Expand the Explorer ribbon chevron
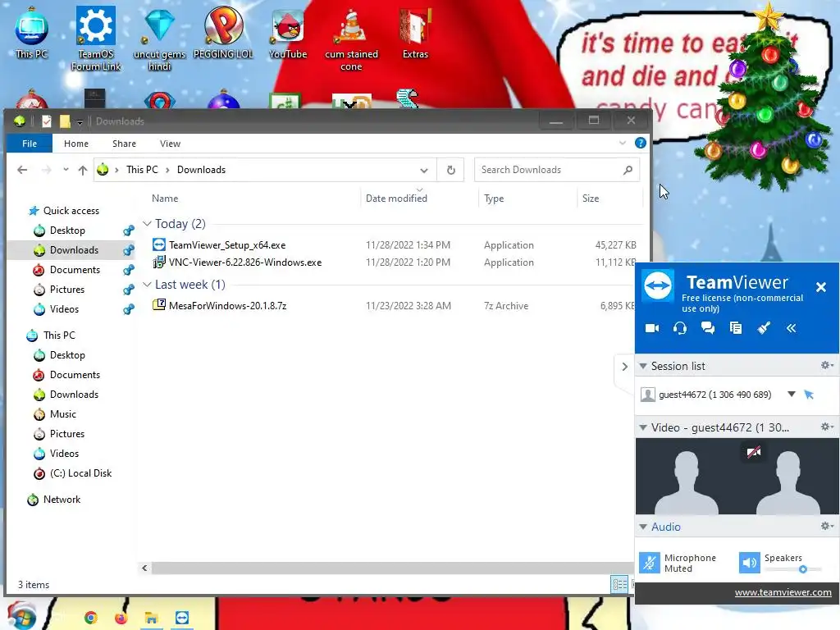This screenshot has width=840, height=630. pyautogui.click(x=623, y=143)
